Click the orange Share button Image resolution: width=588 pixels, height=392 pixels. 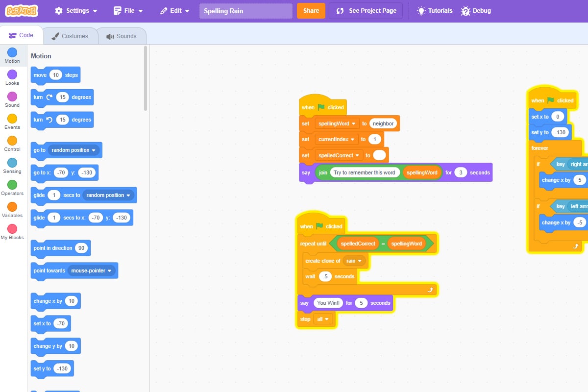click(x=311, y=11)
